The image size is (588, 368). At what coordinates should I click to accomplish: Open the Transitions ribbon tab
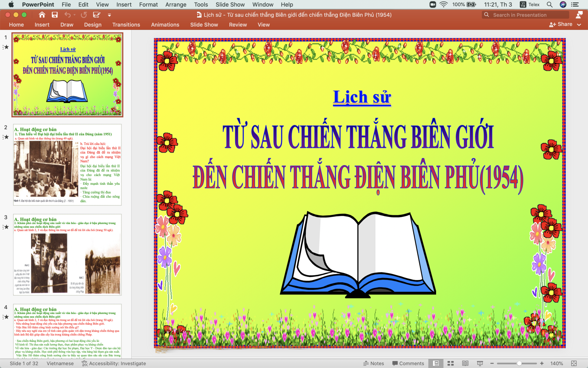pyautogui.click(x=126, y=25)
